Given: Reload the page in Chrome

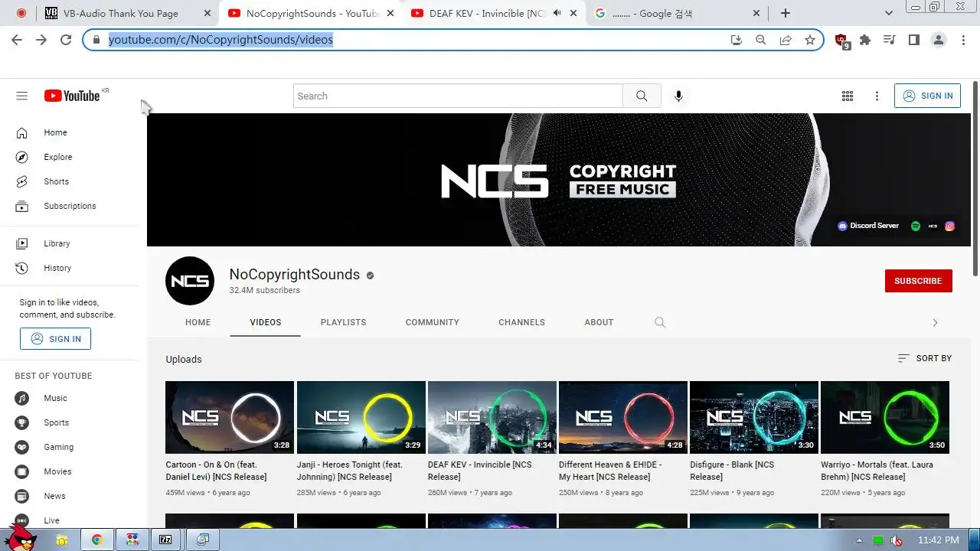Looking at the screenshot, I should 66,40.
